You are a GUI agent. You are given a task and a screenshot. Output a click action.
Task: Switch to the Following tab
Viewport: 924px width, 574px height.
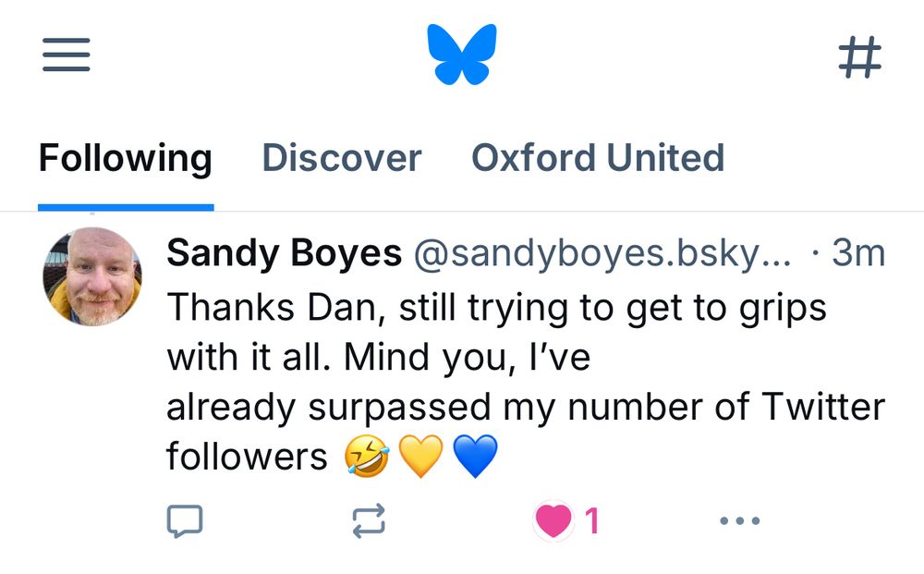pyautogui.click(x=126, y=158)
